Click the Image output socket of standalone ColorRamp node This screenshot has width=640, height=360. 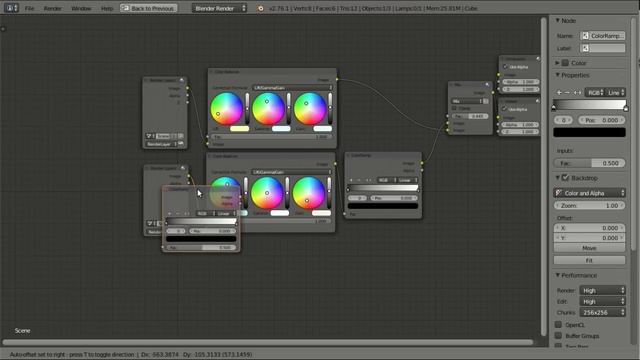click(x=422, y=163)
